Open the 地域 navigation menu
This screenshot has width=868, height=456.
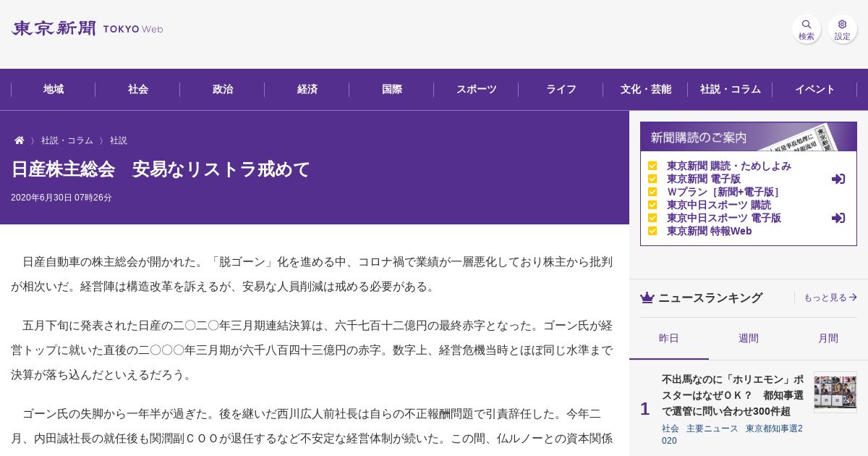(54, 90)
